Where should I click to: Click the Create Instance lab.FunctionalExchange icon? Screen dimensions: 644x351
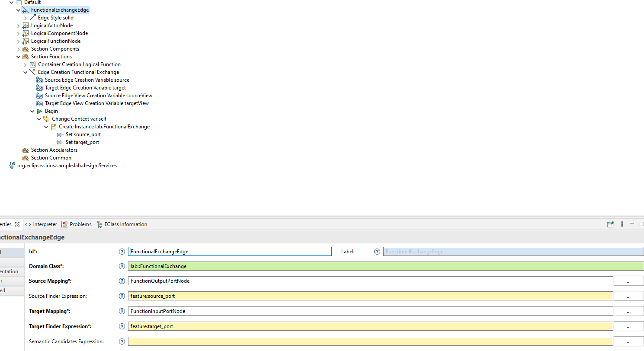pos(54,127)
